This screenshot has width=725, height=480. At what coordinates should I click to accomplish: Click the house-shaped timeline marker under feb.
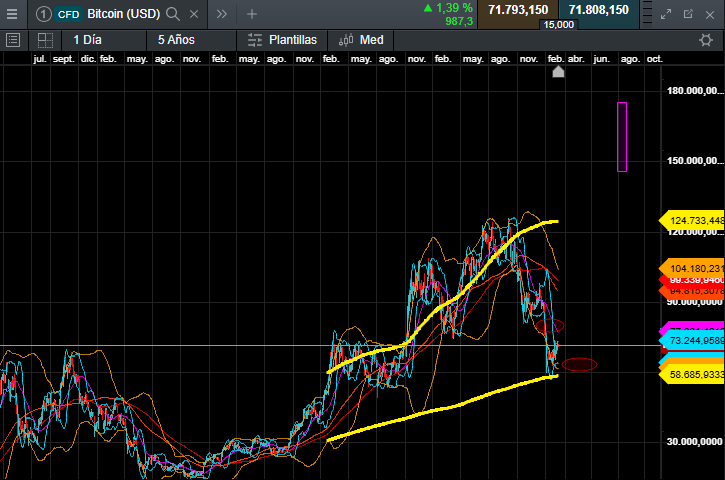[558, 72]
